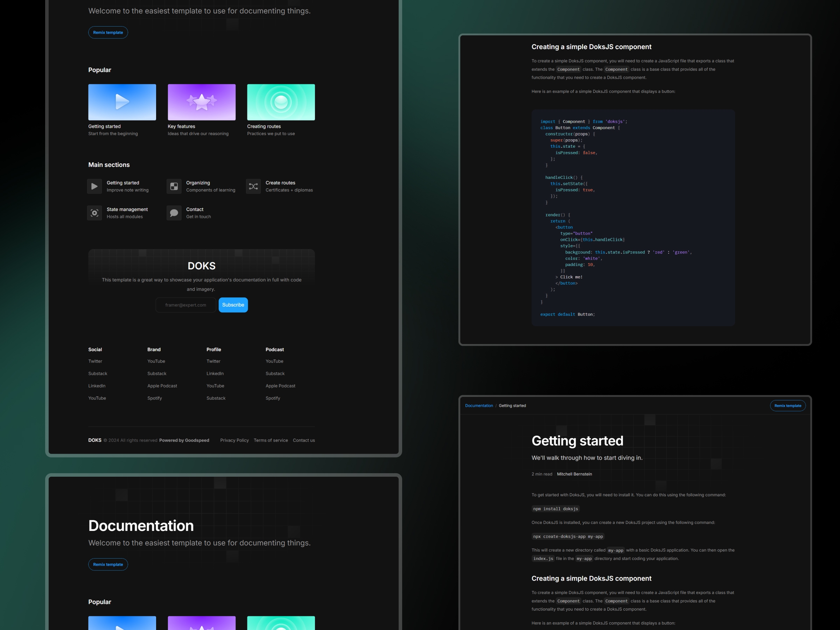840x630 pixels.
Task: Open Spotify under the Brand column
Action: pyautogui.click(x=155, y=398)
